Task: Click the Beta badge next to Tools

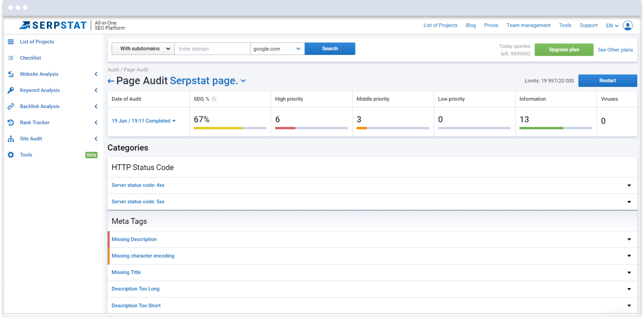Action: (91, 155)
